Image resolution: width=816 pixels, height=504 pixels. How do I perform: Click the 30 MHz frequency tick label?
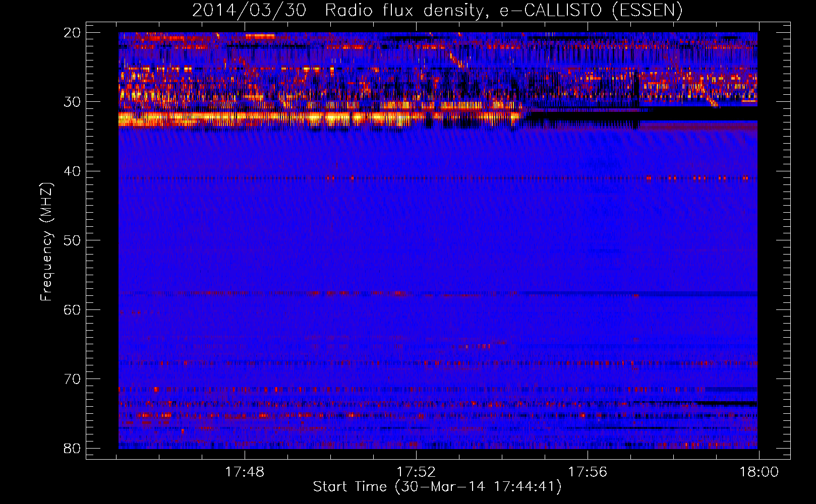coord(72,102)
